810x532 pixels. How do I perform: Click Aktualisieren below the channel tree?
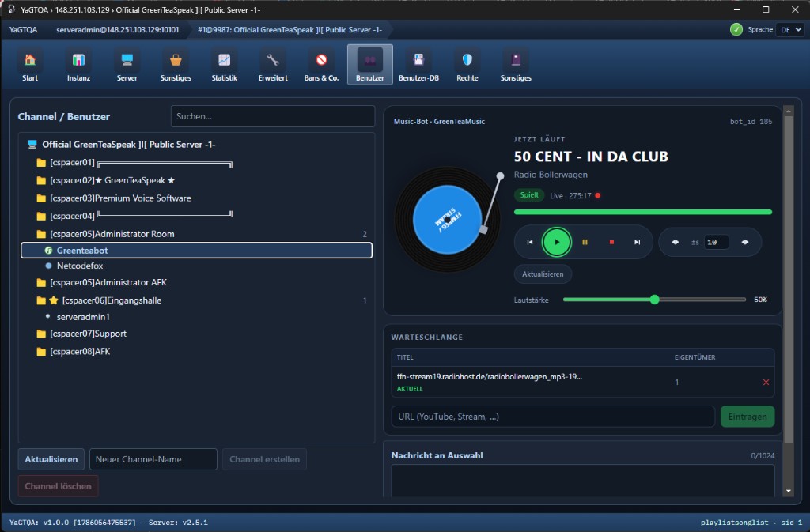tap(51, 459)
